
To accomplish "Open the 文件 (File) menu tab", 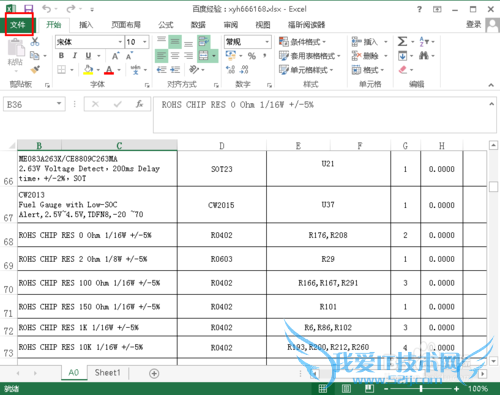I will (x=18, y=25).
